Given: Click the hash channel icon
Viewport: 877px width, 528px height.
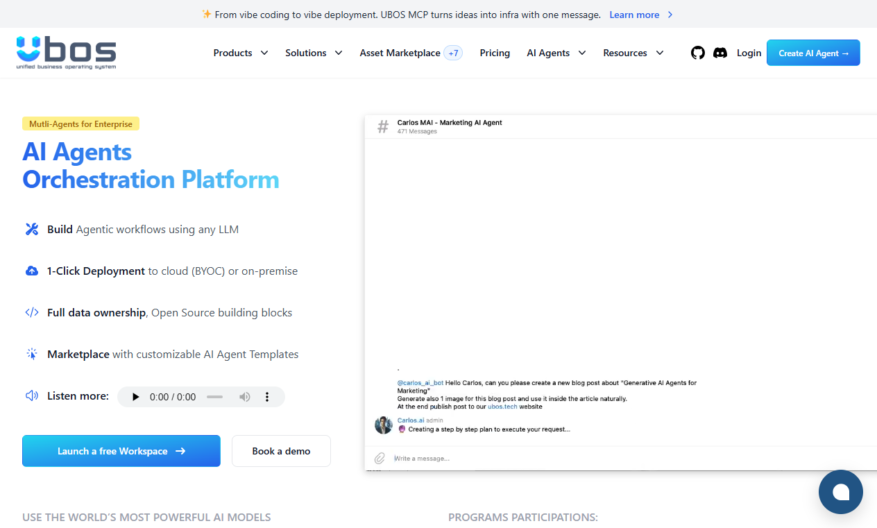Looking at the screenshot, I should (383, 126).
